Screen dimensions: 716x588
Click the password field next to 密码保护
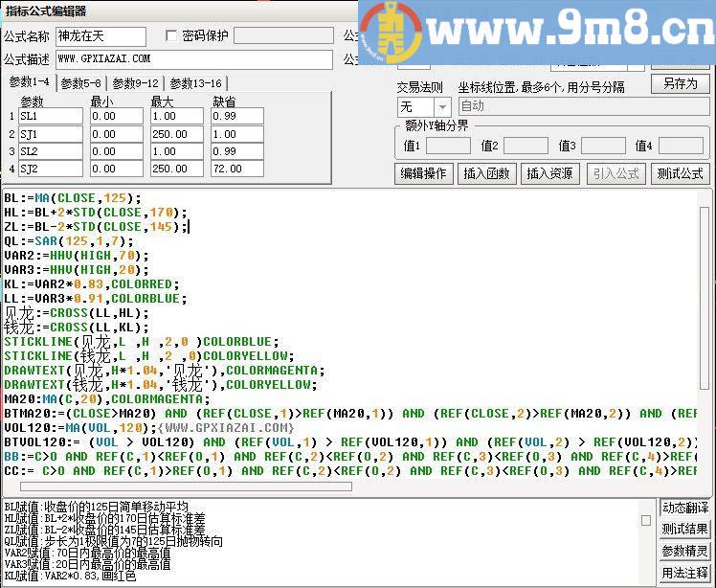283,35
